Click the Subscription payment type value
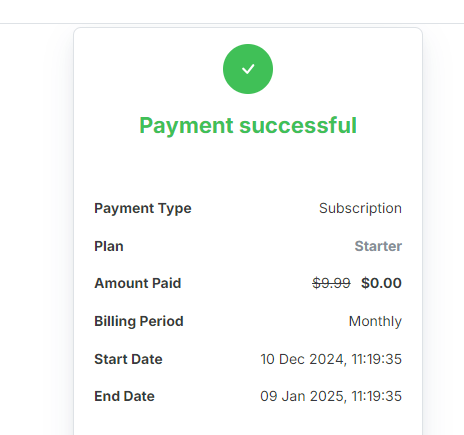Screen dimensions: 464x435 [360, 208]
